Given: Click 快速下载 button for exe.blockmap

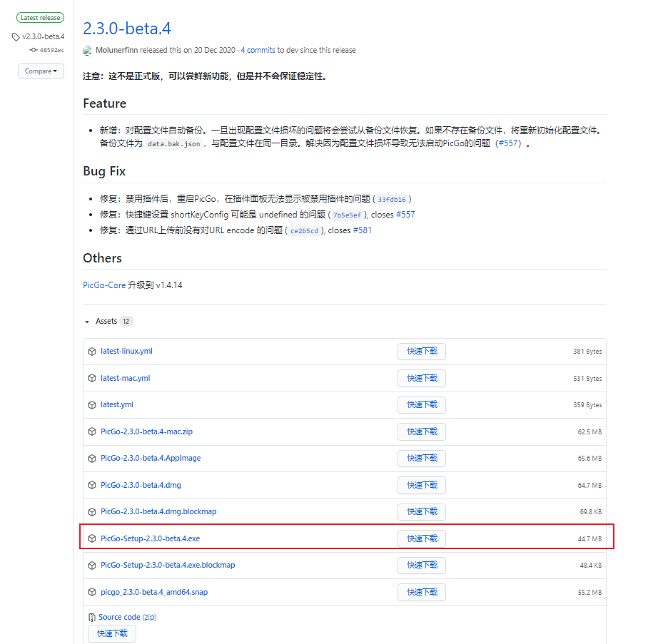Looking at the screenshot, I should click(x=422, y=566).
